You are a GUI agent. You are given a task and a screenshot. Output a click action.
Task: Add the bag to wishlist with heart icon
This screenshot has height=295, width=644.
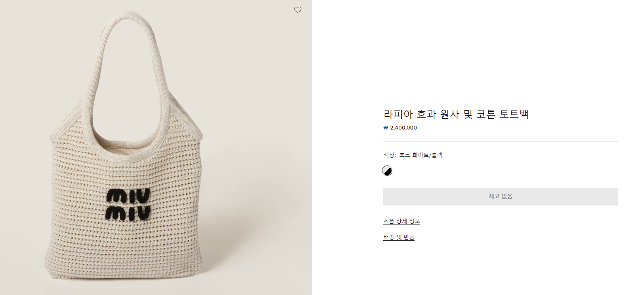(298, 10)
